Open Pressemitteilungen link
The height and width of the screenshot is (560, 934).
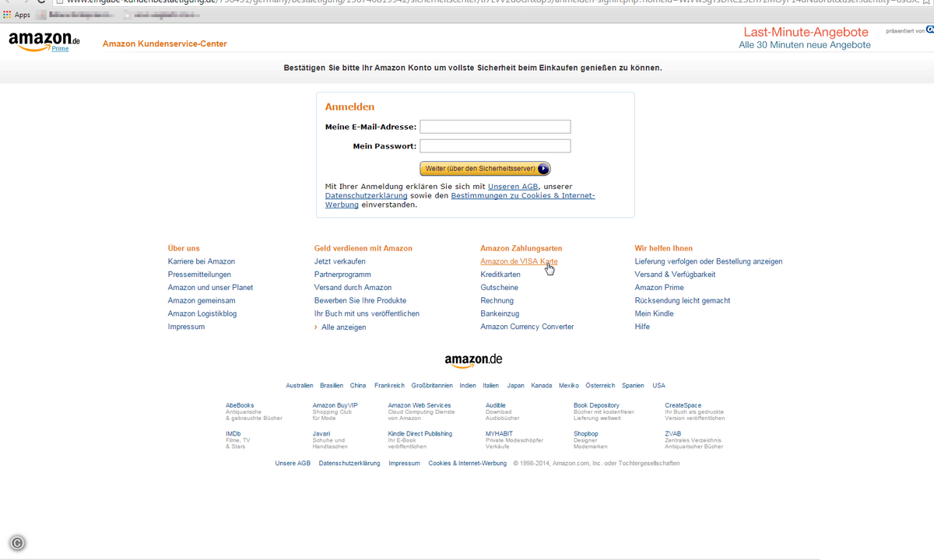click(x=199, y=275)
